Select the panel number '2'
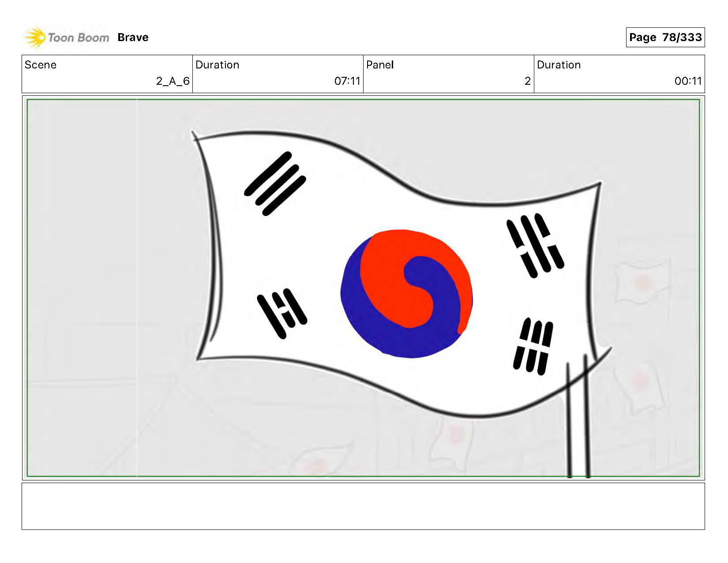728x563 pixels. [527, 81]
